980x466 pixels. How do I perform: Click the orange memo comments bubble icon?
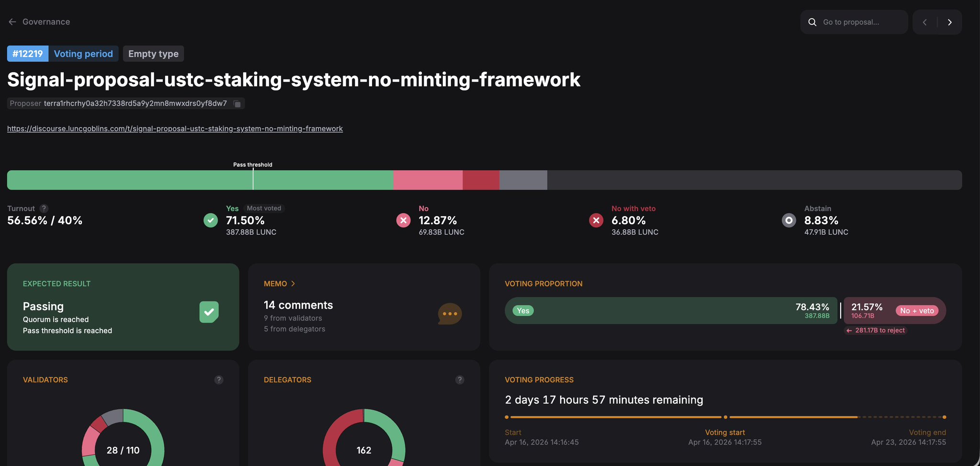[450, 314]
